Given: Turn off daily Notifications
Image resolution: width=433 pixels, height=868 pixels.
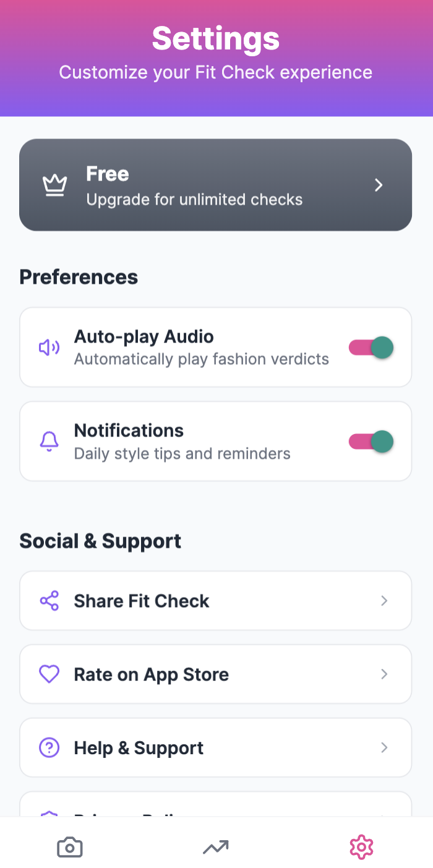Looking at the screenshot, I should pyautogui.click(x=371, y=441).
